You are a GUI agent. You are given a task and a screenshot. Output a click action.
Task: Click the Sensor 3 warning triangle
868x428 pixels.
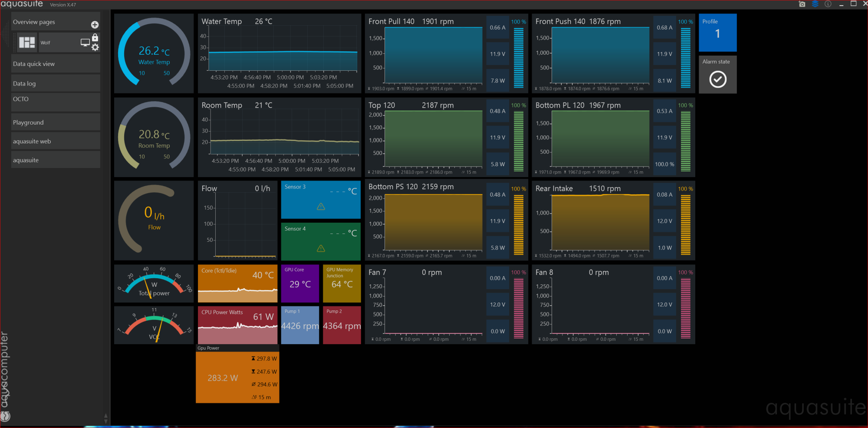click(321, 207)
